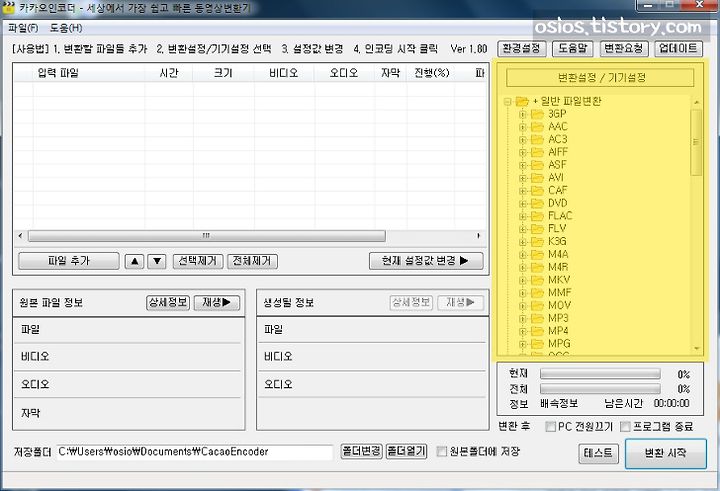
Task: Expand the DVD tree node
Action: tap(523, 203)
